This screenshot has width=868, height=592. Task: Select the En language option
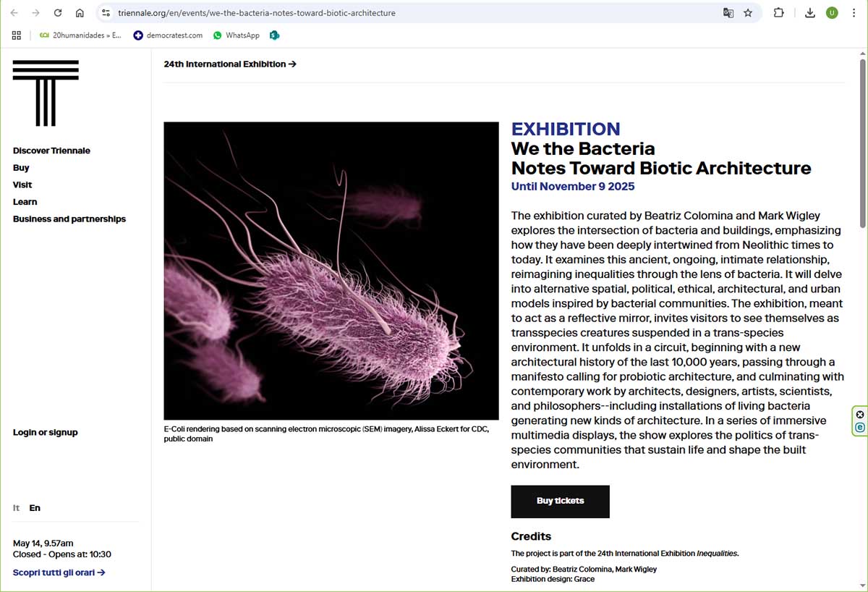35,508
